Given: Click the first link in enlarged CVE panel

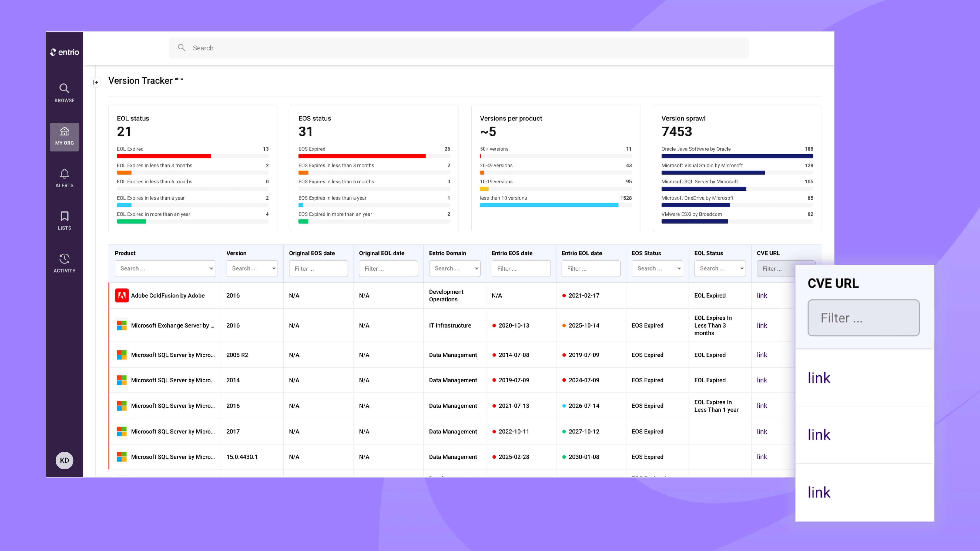Looking at the screenshot, I should click(819, 378).
